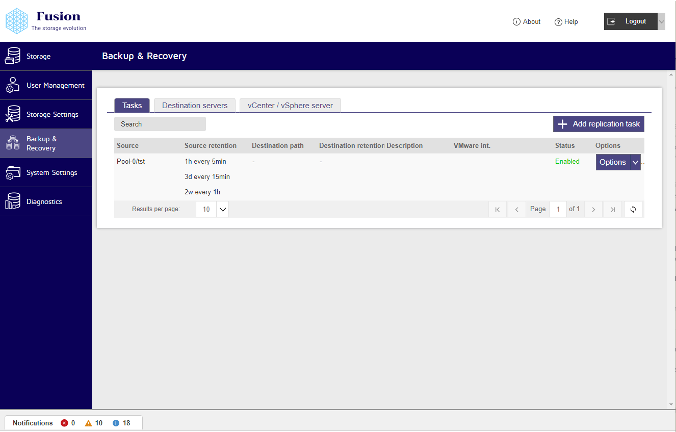Click the Add replication task button
676x432 pixels.
click(598, 124)
